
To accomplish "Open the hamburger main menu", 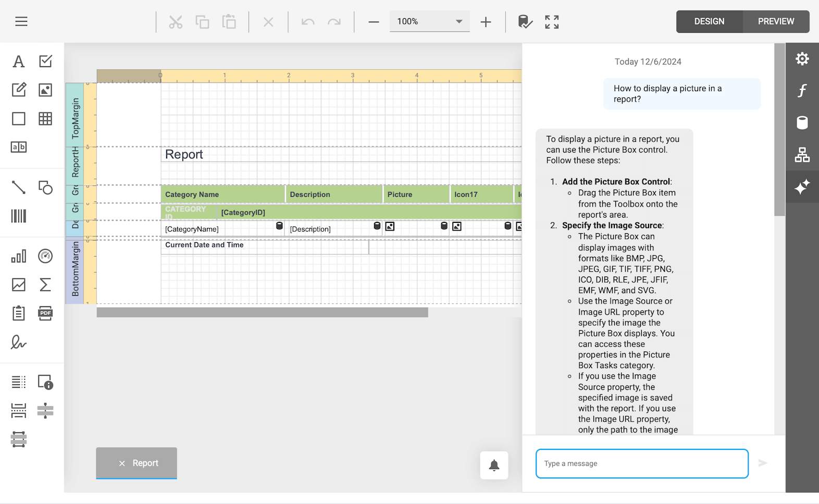I will point(21,21).
